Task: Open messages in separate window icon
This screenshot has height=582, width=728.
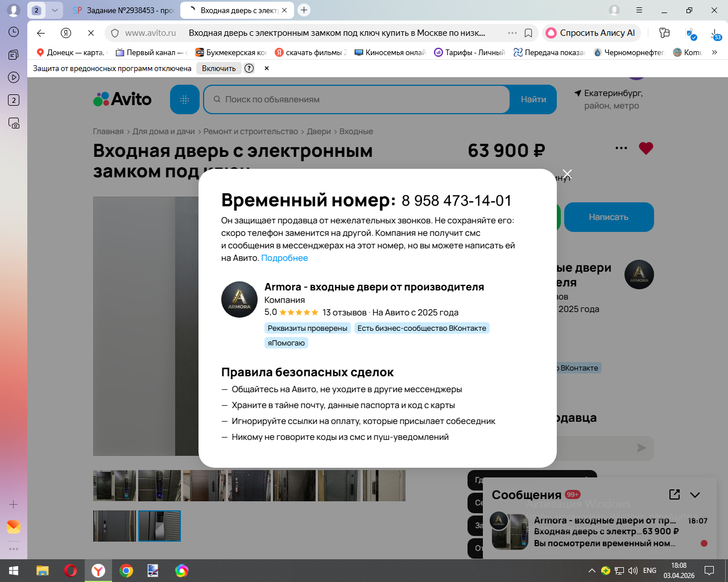Action: [675, 494]
